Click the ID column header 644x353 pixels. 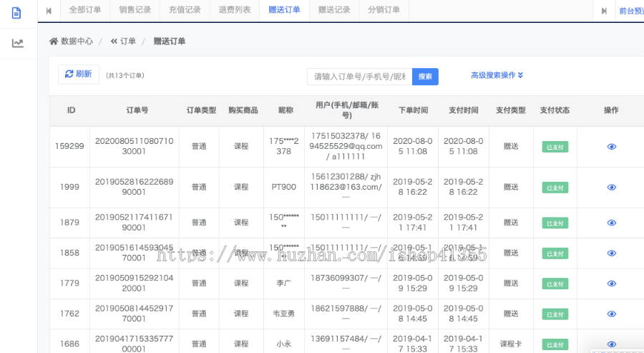tap(71, 110)
